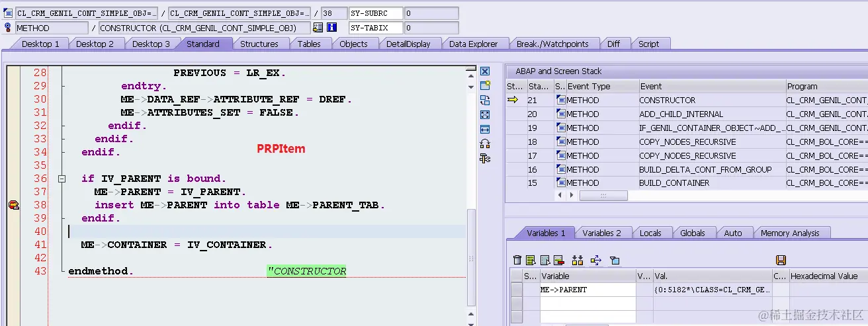The width and height of the screenshot is (868, 326).
Task: Click the stack table horizontal scrollbar thumb
Action: click(603, 196)
